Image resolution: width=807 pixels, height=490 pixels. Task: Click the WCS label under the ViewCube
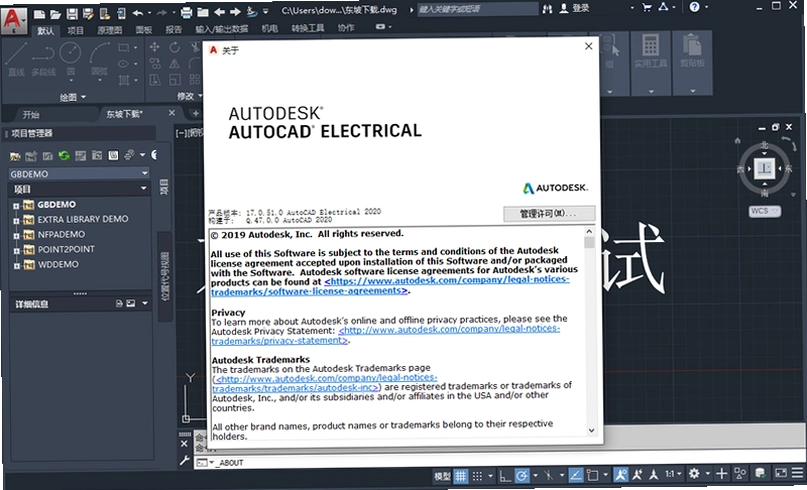pyautogui.click(x=764, y=211)
